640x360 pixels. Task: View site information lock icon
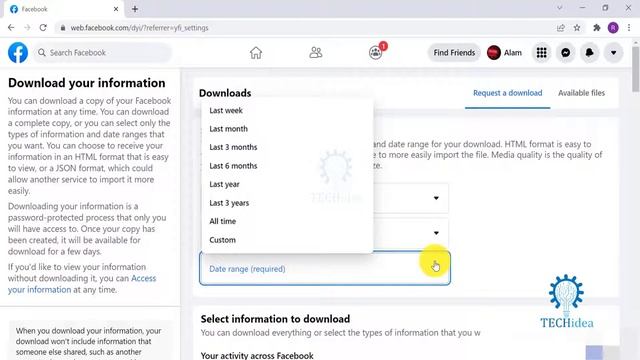62,28
